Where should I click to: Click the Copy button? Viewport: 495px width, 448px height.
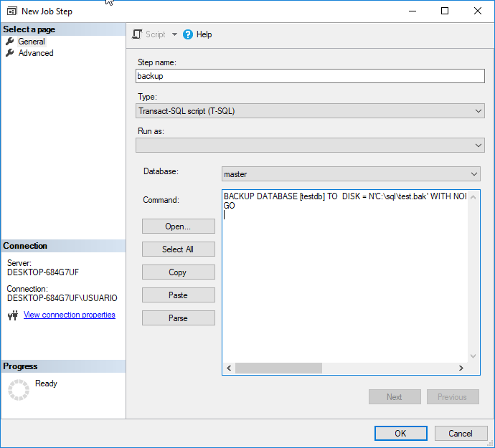point(179,272)
